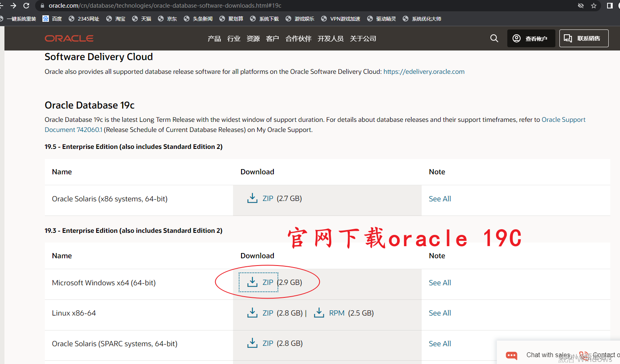Click the Linux x86-64 row name
Screen dimensions: 620x364
click(x=74, y=313)
